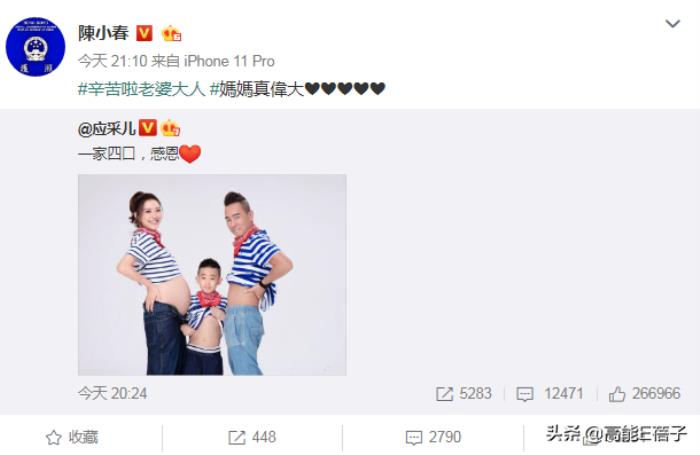The image size is (700, 455).
Task: Click the original post timestamp 今天 20:24
Action: 112,393
